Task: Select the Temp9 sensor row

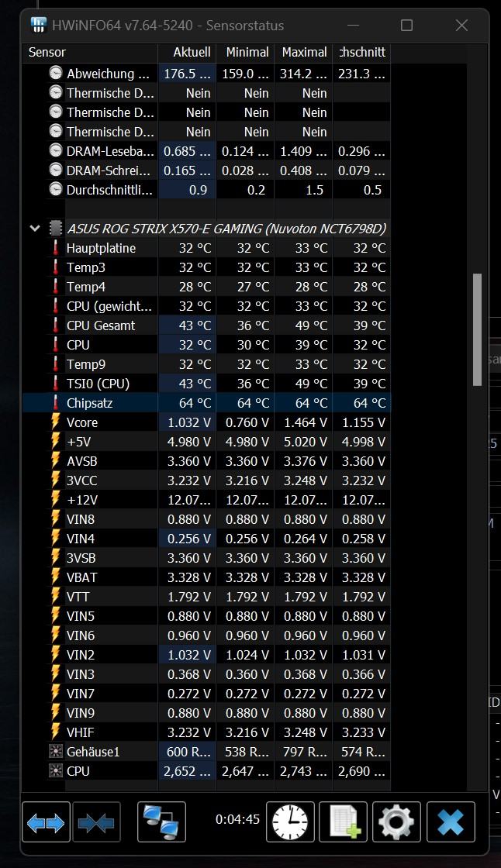Action: click(206, 364)
